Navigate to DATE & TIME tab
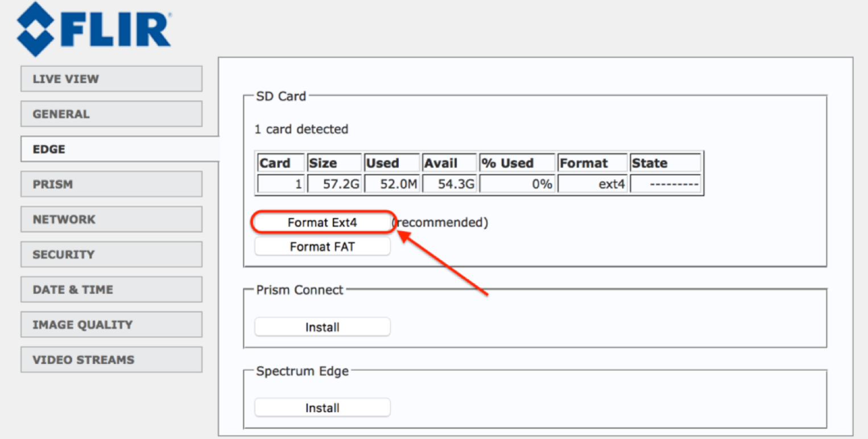 click(x=111, y=289)
